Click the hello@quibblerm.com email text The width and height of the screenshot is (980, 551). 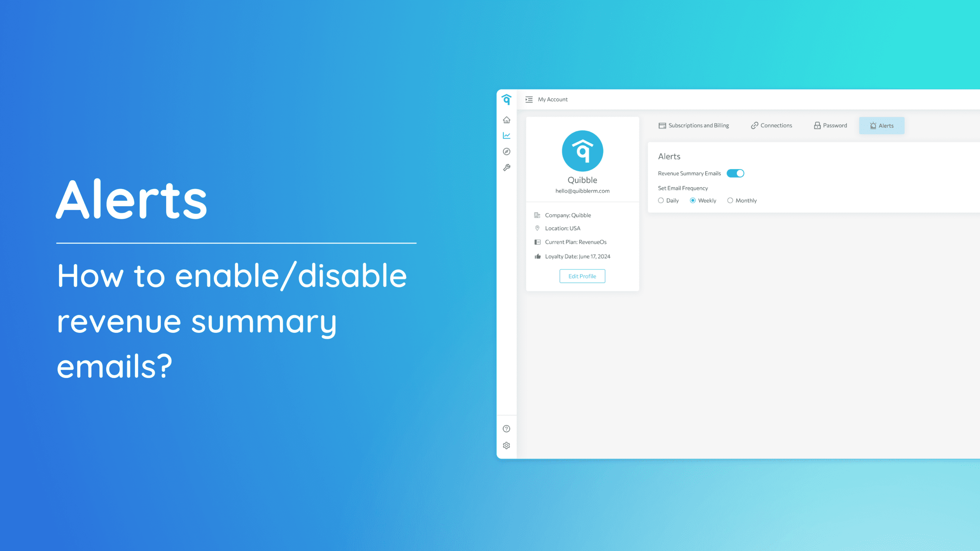pos(582,191)
